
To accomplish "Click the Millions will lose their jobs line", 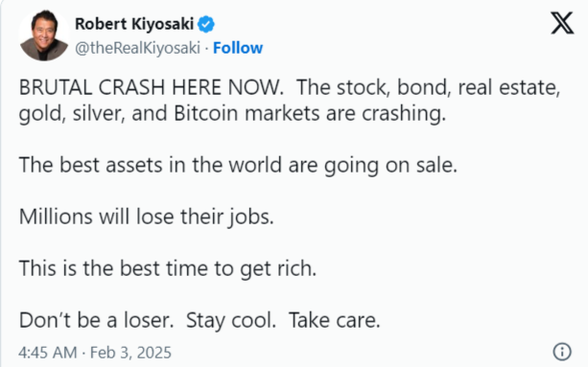I will (146, 217).
